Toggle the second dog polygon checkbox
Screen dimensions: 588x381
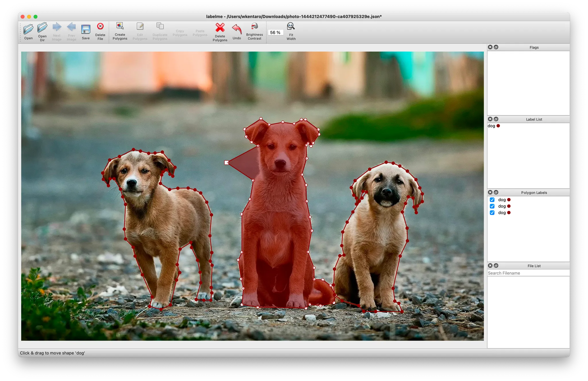[x=492, y=206]
